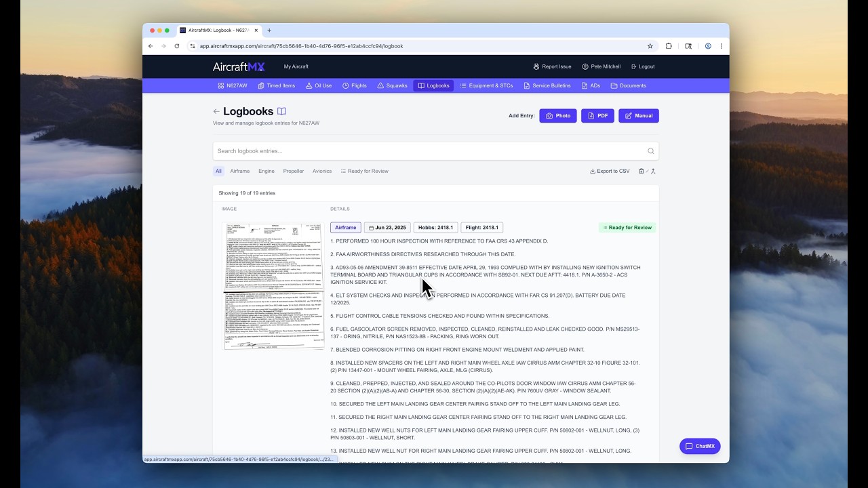Screen dimensions: 868x488
Task: Bookmark this page with star icon
Action: pyautogui.click(x=650, y=46)
